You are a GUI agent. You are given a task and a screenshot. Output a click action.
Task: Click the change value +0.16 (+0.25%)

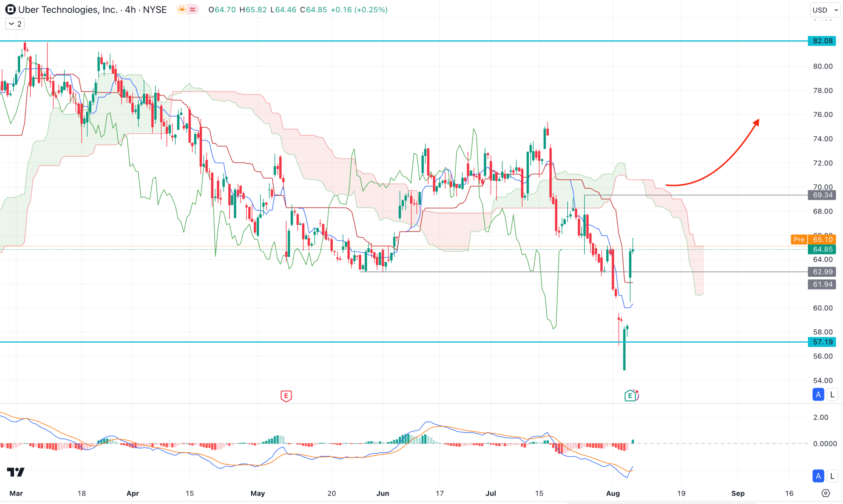click(x=359, y=10)
